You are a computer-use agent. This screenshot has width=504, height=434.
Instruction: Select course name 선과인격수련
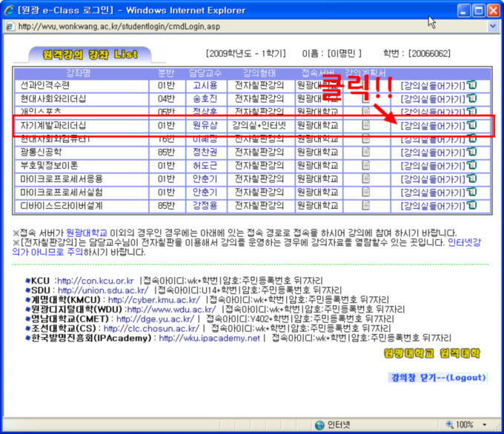(x=45, y=85)
